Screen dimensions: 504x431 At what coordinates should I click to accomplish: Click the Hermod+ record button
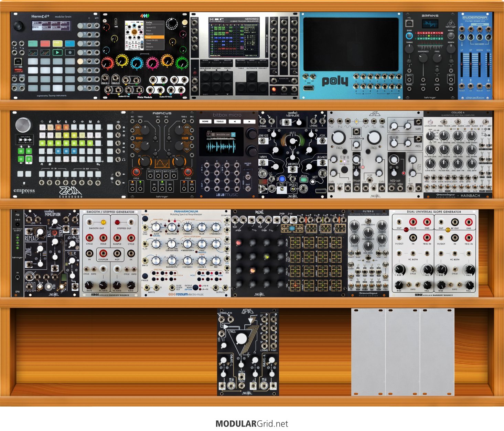(x=70, y=53)
